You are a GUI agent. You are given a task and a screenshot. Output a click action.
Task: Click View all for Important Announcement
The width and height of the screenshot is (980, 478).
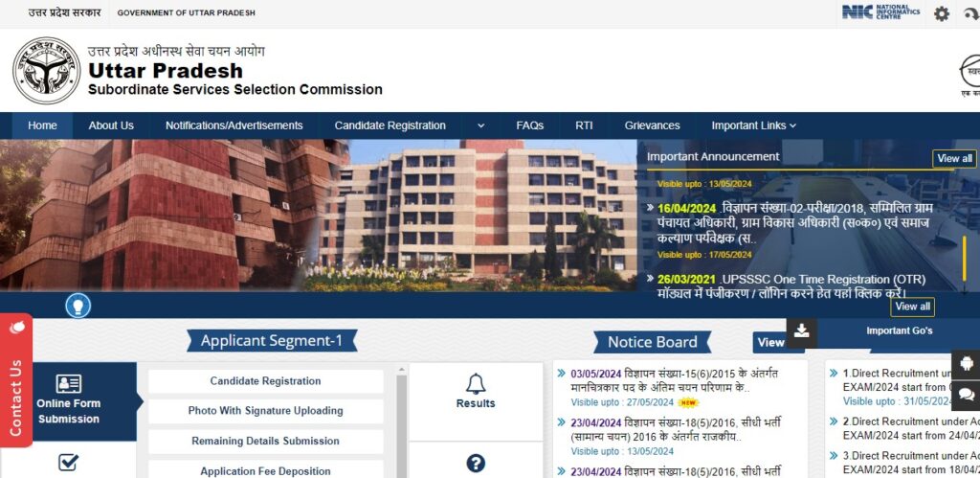[x=954, y=158]
